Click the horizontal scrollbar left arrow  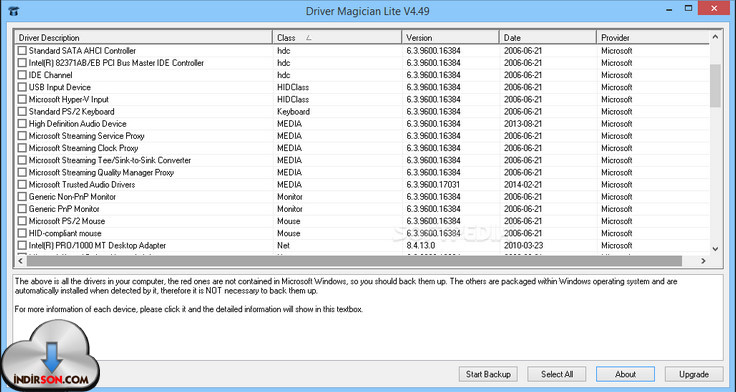(20, 261)
